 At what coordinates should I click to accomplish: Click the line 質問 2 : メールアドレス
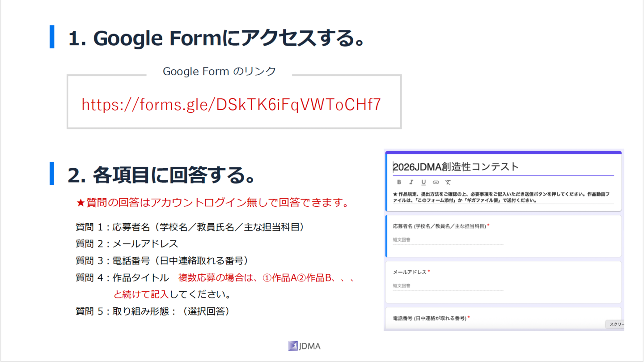click(x=127, y=244)
